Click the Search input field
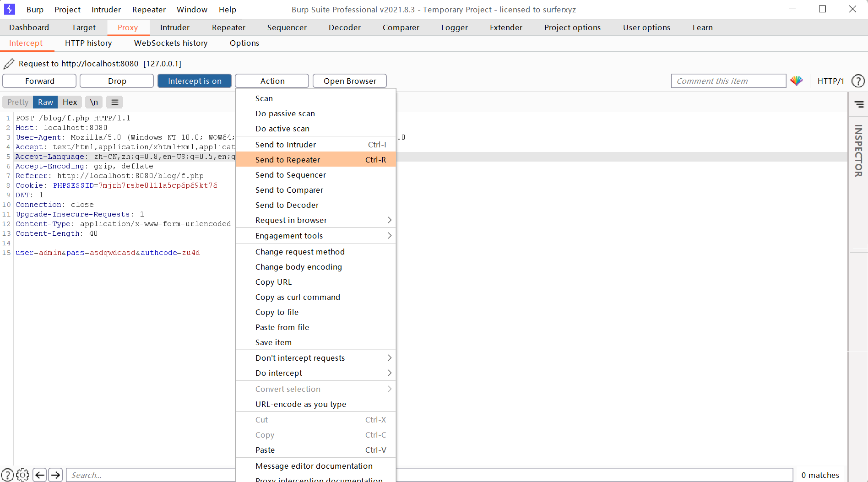868x482 pixels. coord(429,475)
